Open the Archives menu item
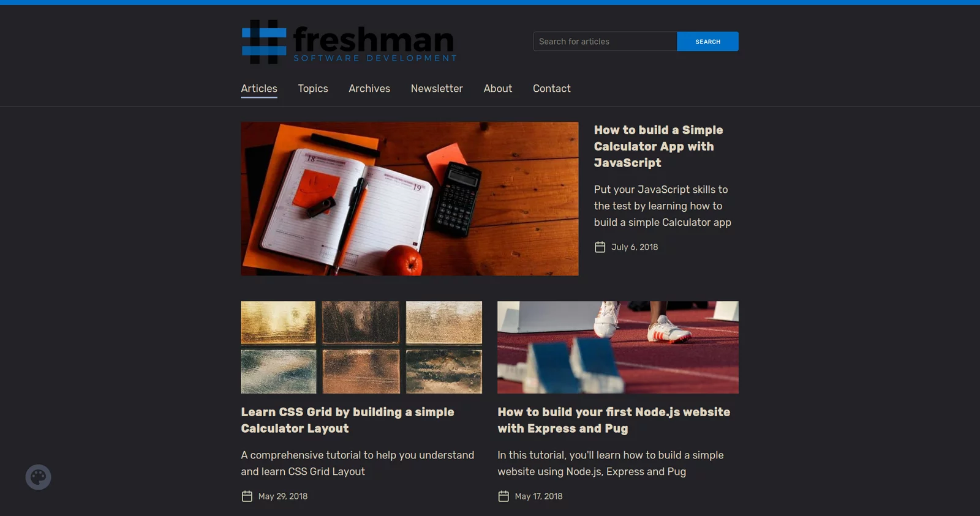This screenshot has width=980, height=516. pos(369,89)
